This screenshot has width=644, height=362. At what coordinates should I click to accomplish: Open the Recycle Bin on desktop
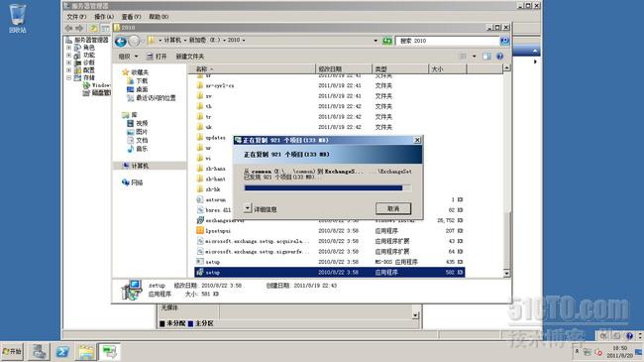tap(17, 18)
